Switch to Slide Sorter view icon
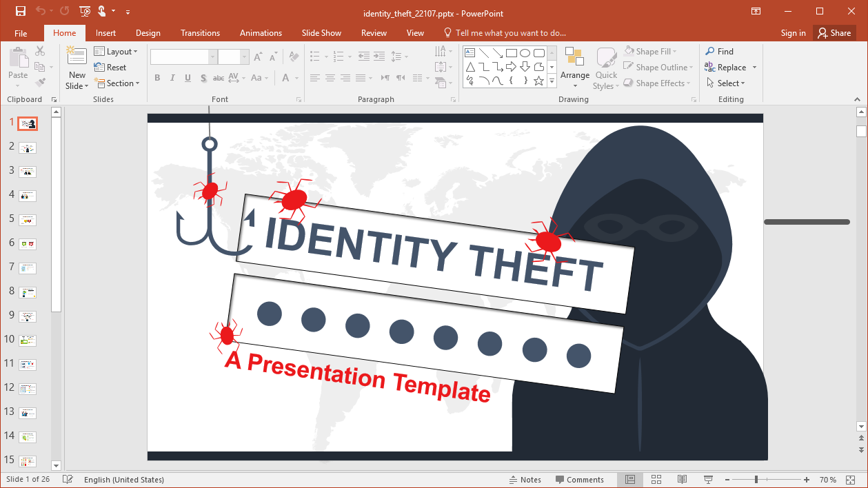Screen dimensions: 868x488 (x=656, y=479)
